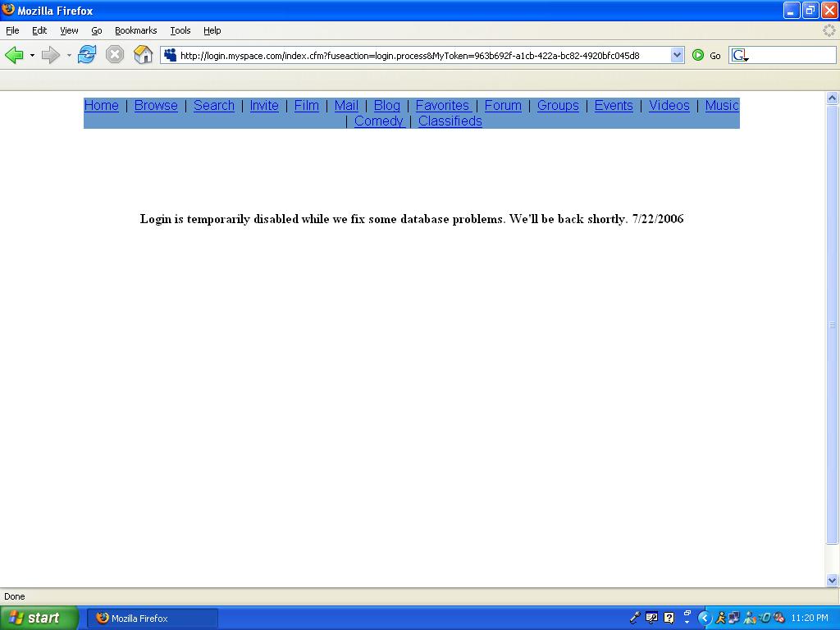
Task: Click the MySpace site icon in address bar
Action: point(171,55)
